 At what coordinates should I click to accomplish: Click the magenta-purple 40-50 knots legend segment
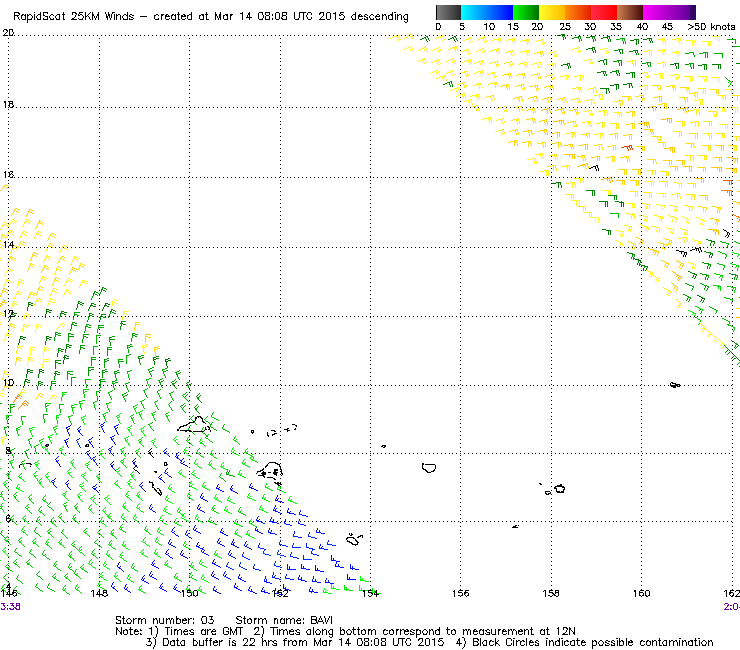click(x=669, y=12)
